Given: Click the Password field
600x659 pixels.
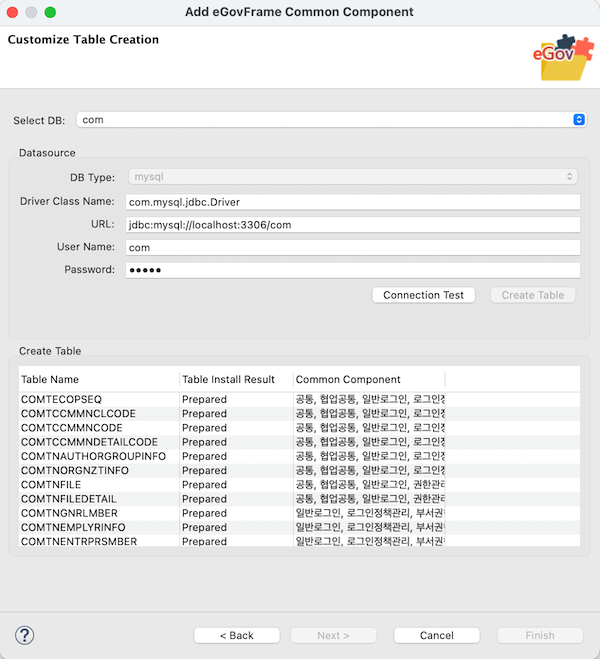Looking at the screenshot, I should click(x=353, y=270).
